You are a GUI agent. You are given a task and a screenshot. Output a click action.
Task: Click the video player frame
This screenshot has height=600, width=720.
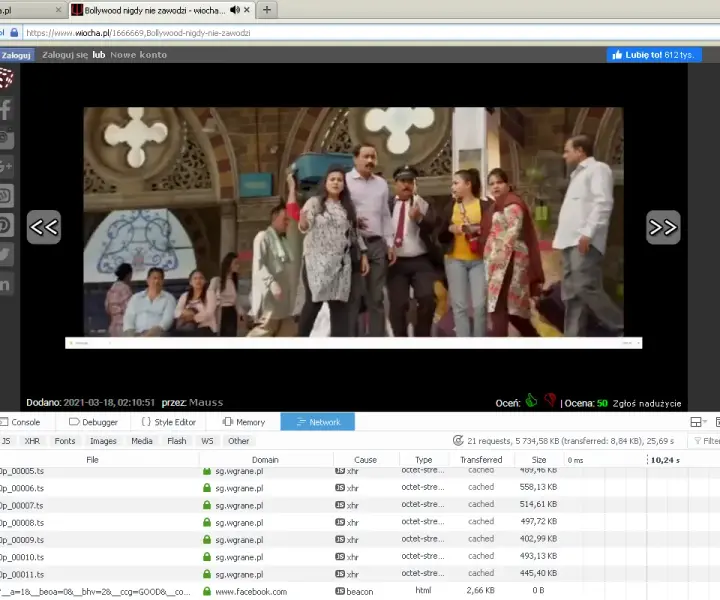pyautogui.click(x=354, y=222)
